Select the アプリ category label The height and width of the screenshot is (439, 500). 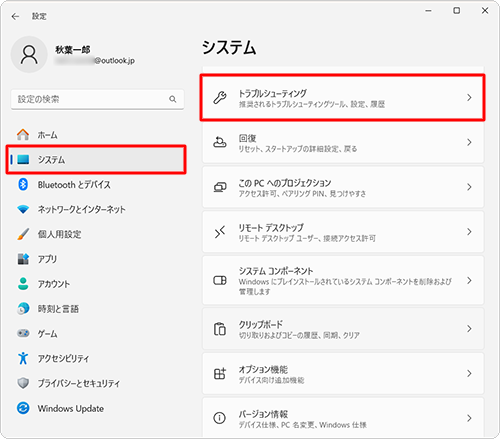tap(47, 259)
